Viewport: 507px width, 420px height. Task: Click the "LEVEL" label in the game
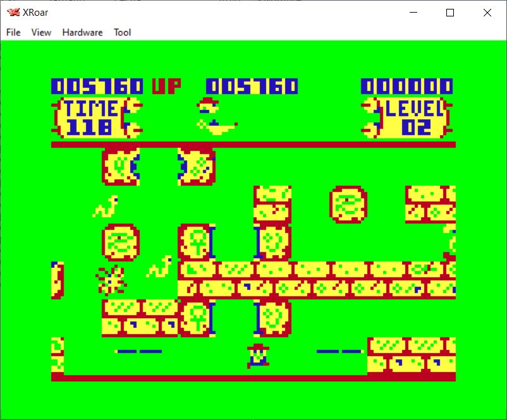click(413, 108)
